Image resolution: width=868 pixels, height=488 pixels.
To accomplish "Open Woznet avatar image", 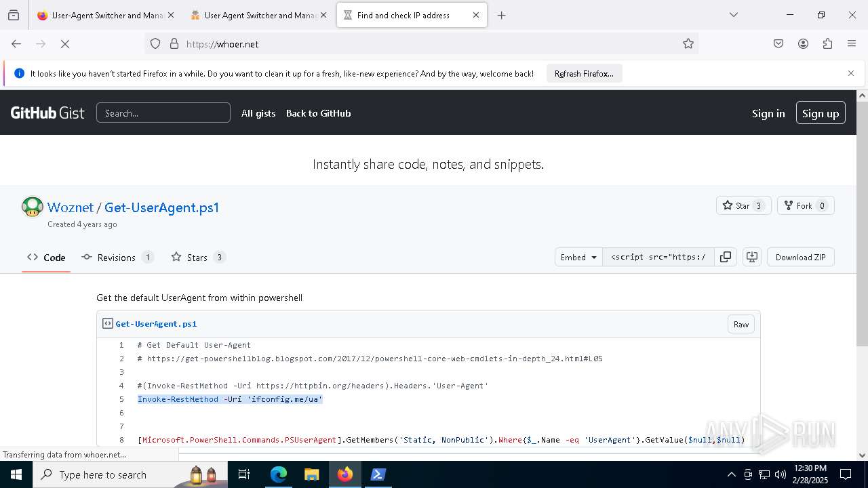I will pyautogui.click(x=33, y=207).
